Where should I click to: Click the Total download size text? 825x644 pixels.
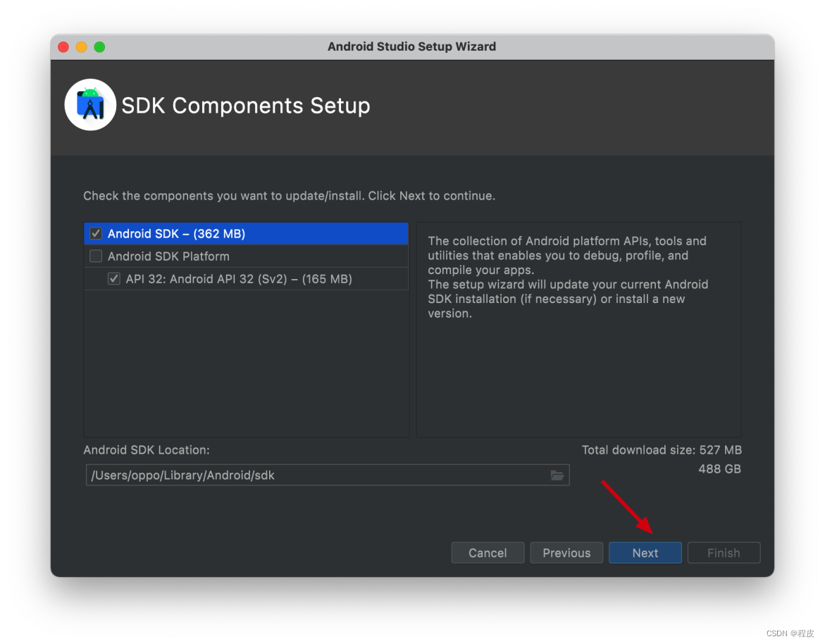[661, 450]
